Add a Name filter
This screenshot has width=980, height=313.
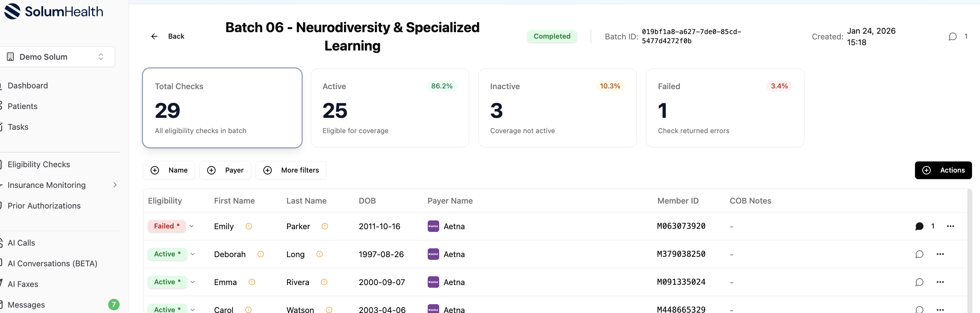pyautogui.click(x=169, y=170)
